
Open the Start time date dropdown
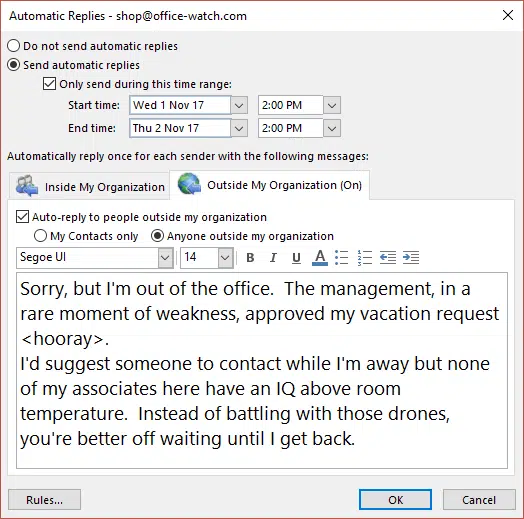239,106
